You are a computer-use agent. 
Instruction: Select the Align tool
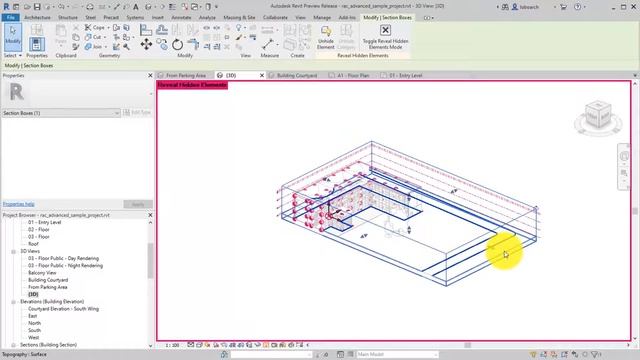146,29
